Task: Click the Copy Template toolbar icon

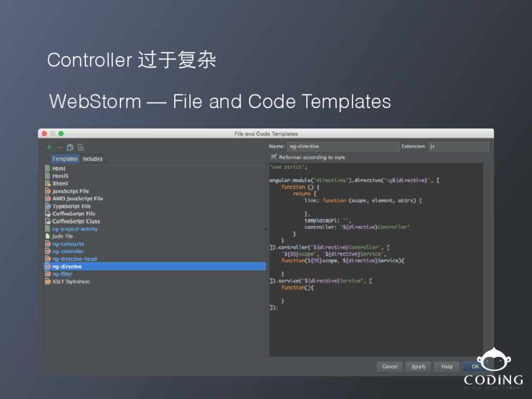Action: coord(70,147)
